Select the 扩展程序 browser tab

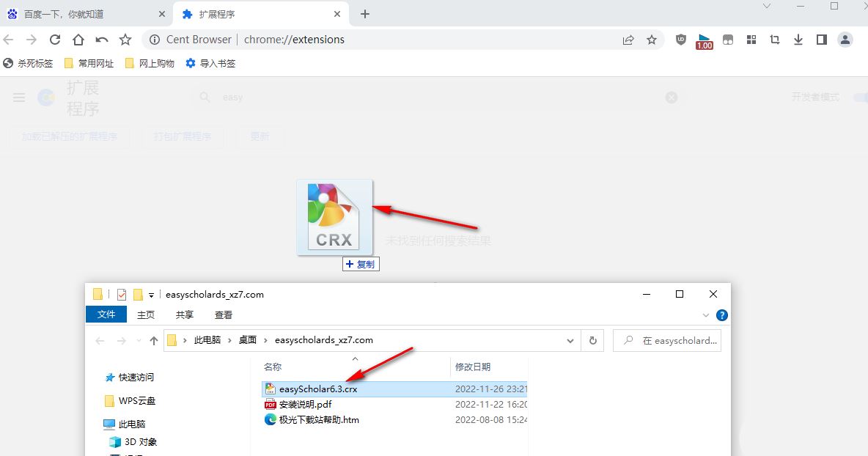261,14
